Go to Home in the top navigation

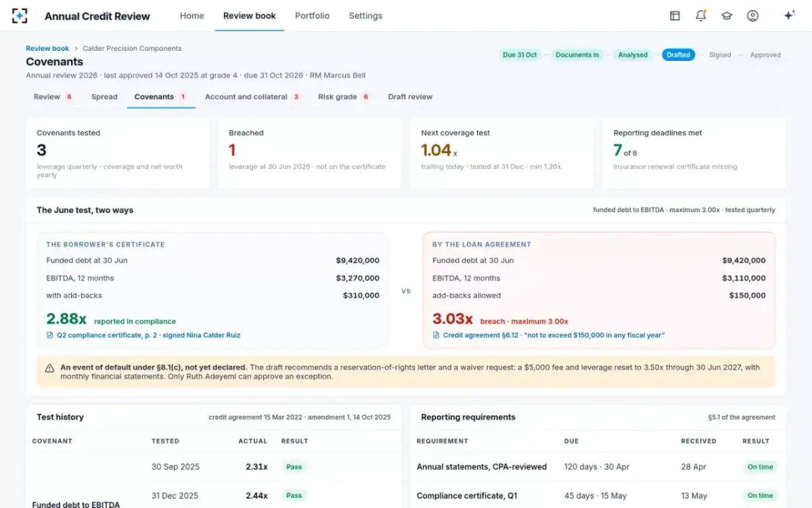click(191, 16)
